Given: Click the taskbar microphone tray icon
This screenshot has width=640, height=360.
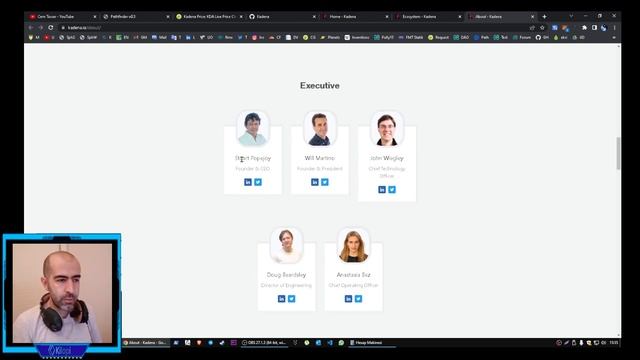Looking at the screenshot, I should (x=581, y=342).
